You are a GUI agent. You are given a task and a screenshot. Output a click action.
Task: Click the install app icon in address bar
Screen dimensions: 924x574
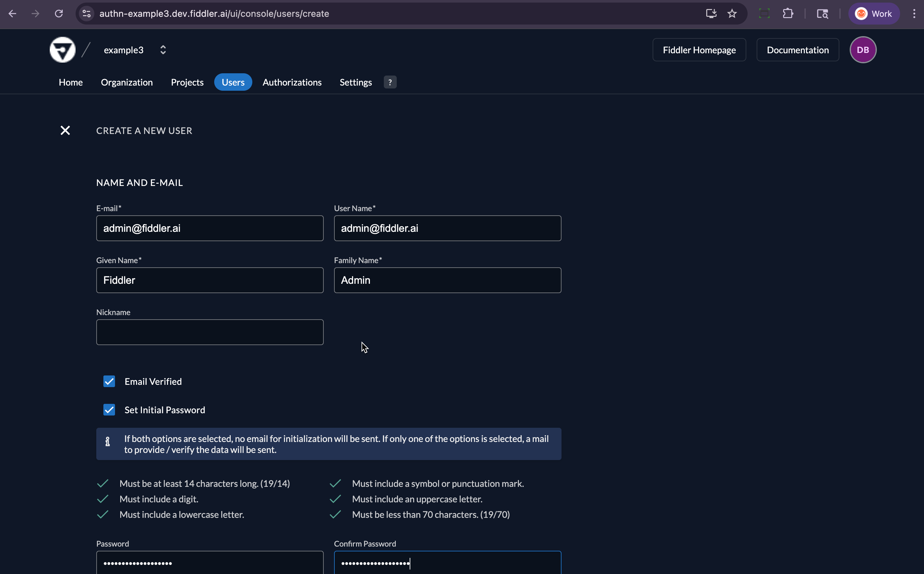711,13
